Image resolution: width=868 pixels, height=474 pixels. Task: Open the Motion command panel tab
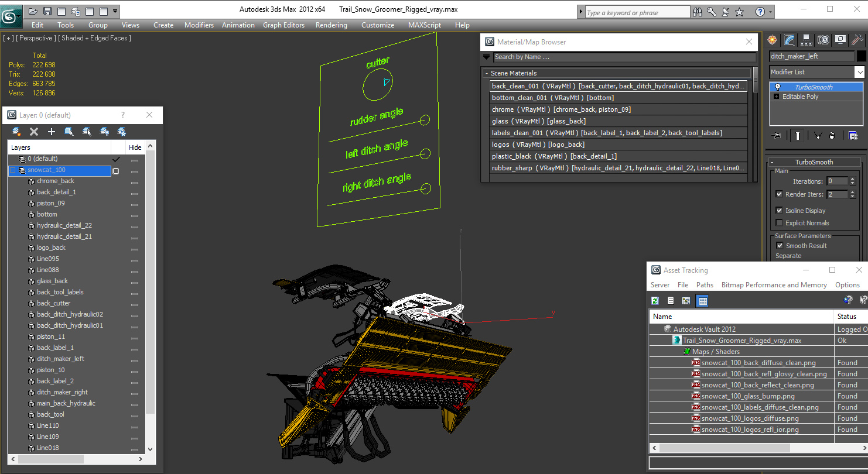point(823,40)
